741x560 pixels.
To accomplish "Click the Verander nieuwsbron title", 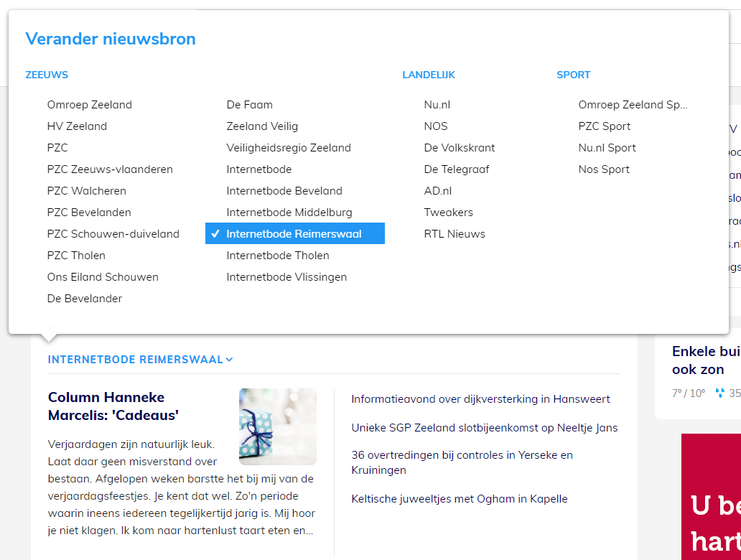I will (x=111, y=39).
